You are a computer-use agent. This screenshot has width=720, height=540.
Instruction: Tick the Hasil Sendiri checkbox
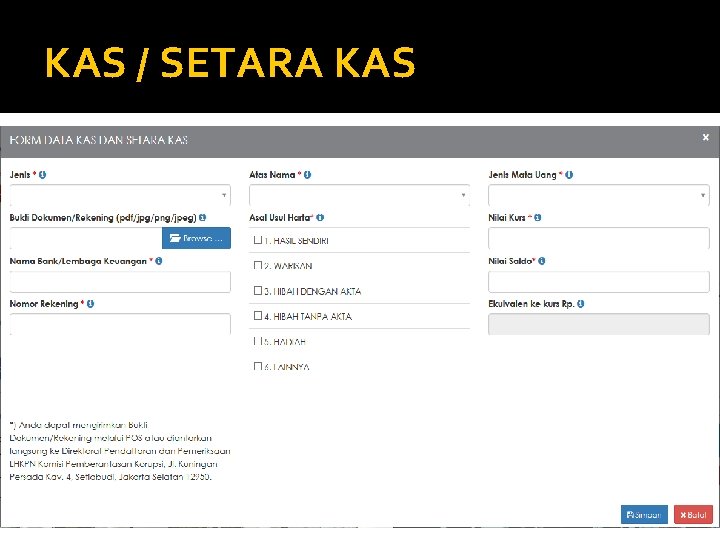258,240
